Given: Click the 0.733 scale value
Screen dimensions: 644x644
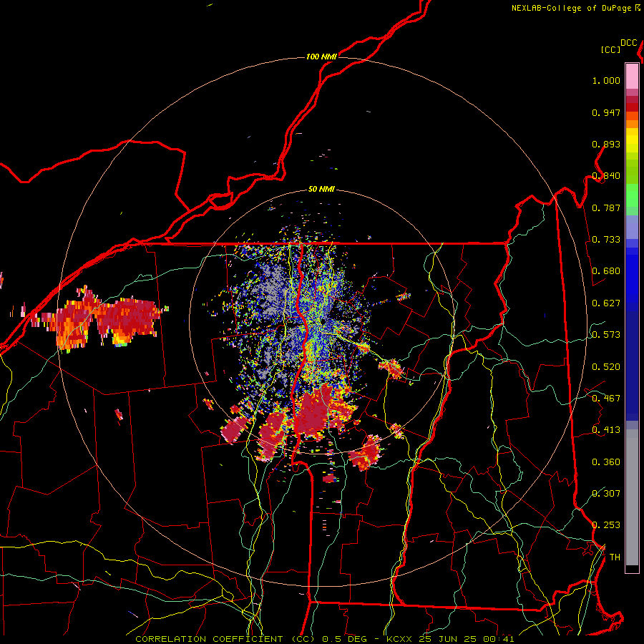Looking at the screenshot, I should click(x=606, y=240).
